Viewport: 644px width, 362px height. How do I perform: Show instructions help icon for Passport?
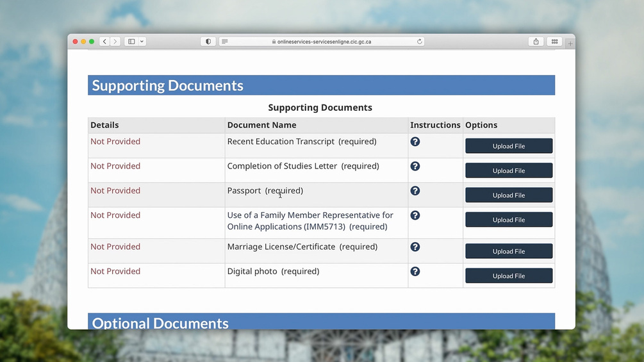415,191
